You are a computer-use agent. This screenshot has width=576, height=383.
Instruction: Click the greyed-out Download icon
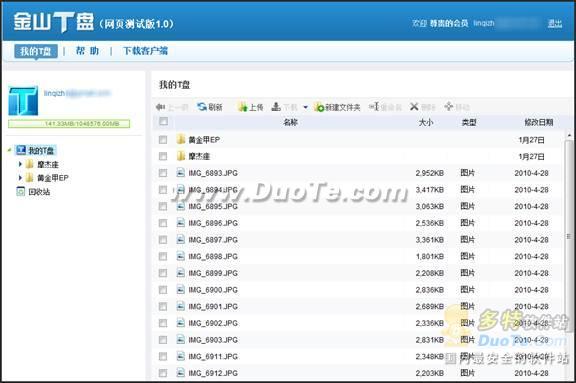click(276, 106)
